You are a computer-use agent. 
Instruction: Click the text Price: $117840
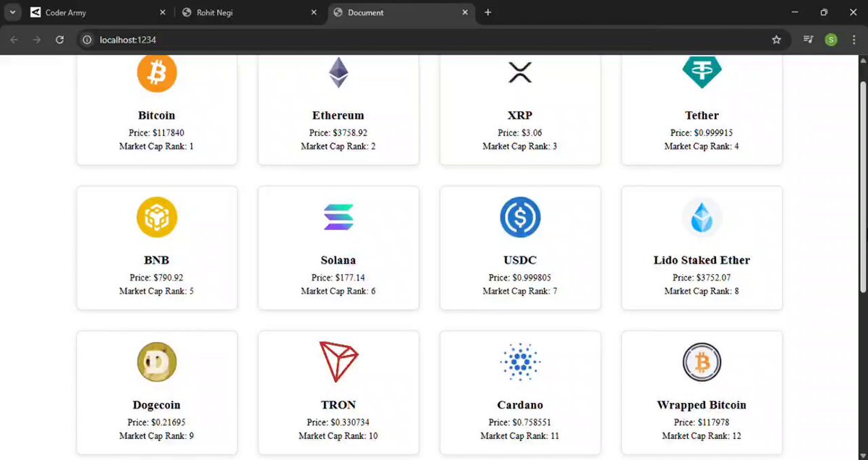[x=157, y=133]
